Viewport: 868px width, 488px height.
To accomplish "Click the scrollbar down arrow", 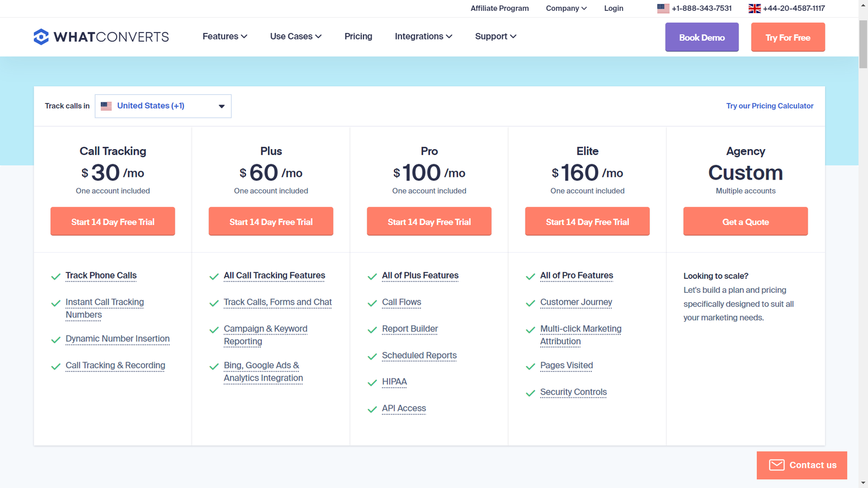I will point(863,483).
